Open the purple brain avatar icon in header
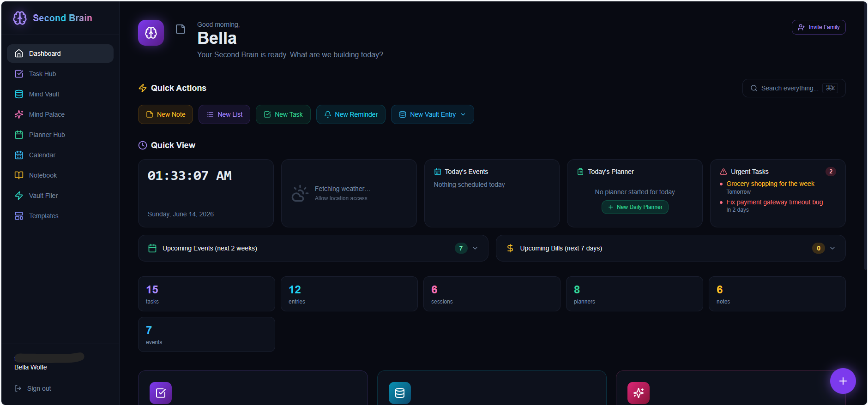 click(151, 33)
